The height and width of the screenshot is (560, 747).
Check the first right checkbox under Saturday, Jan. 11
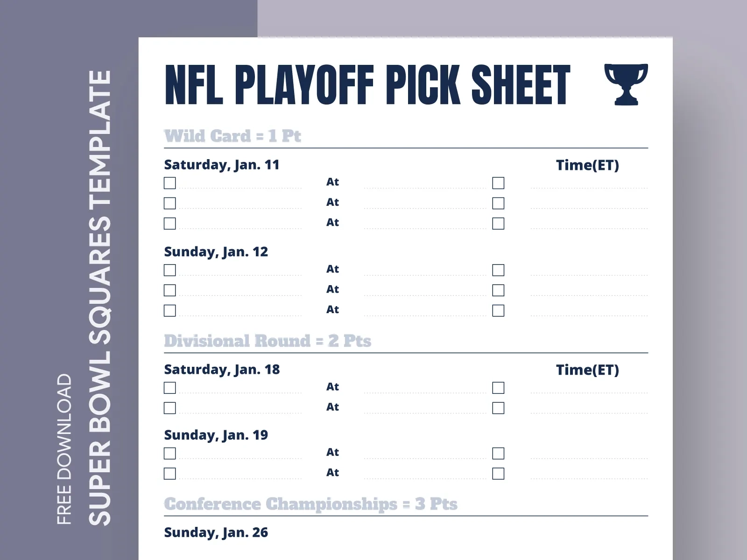point(498,183)
